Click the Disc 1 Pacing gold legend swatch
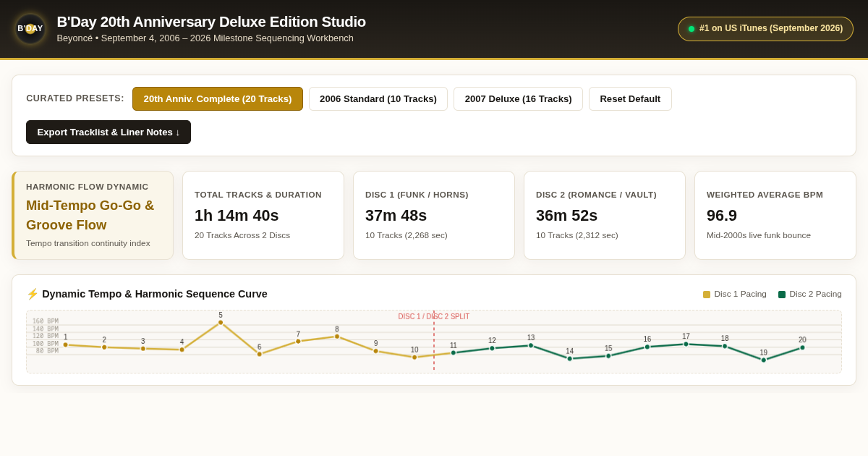Viewport: 868px width, 456px height. click(x=707, y=295)
